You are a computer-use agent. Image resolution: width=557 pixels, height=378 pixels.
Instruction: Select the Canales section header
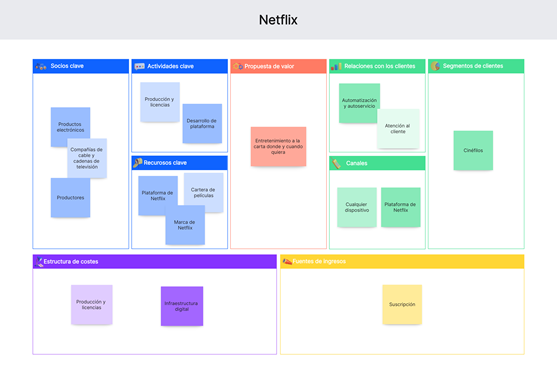377,163
